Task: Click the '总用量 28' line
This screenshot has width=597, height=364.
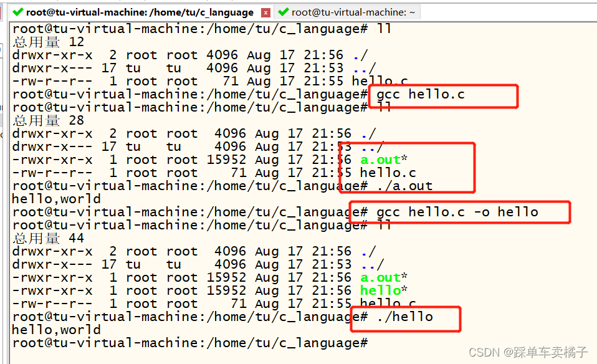Action: click(x=49, y=121)
